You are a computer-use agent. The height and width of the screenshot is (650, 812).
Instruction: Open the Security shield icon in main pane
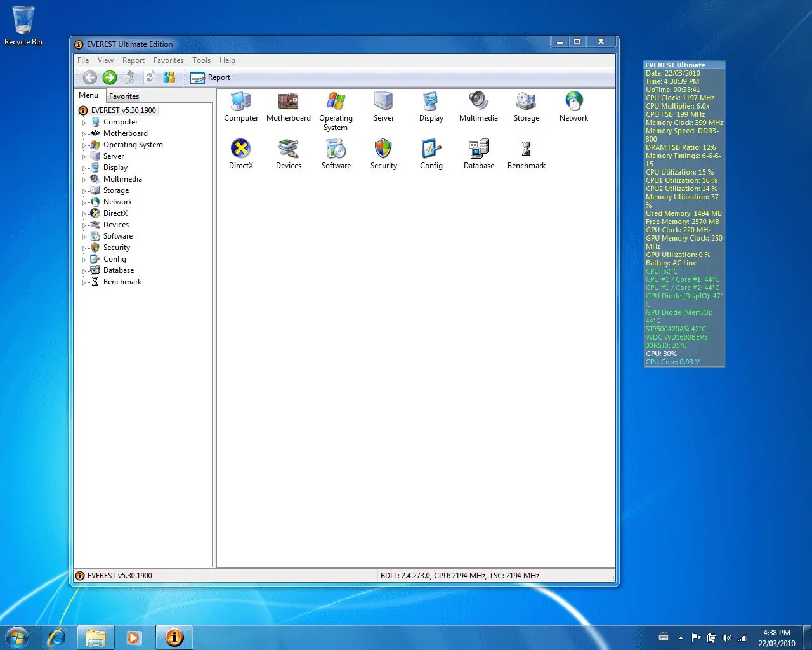point(384,154)
